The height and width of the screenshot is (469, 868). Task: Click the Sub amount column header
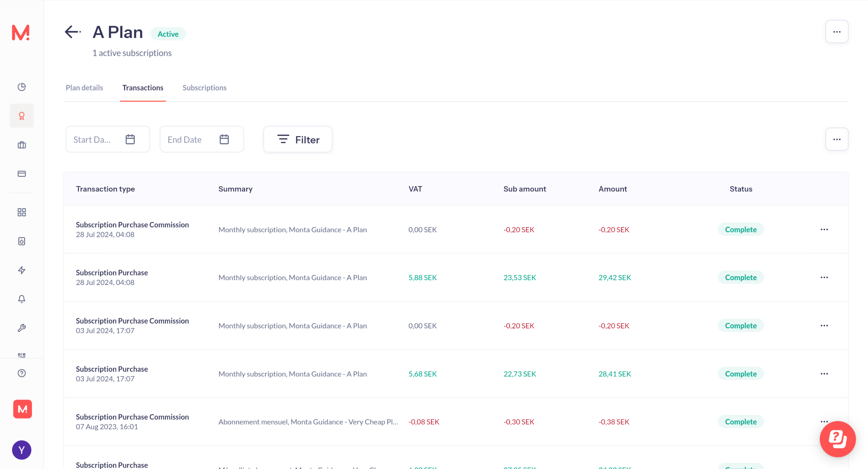[525, 189]
